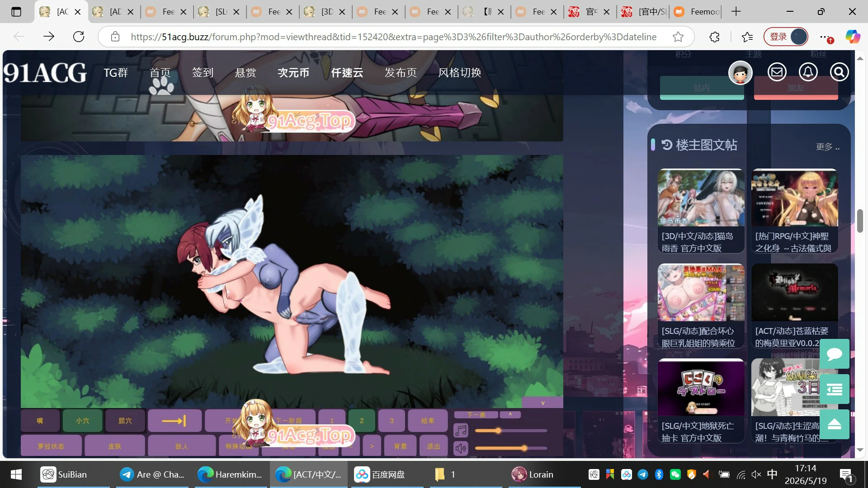
Task: Click the muted volume tray icon
Action: pyautogui.click(x=756, y=474)
